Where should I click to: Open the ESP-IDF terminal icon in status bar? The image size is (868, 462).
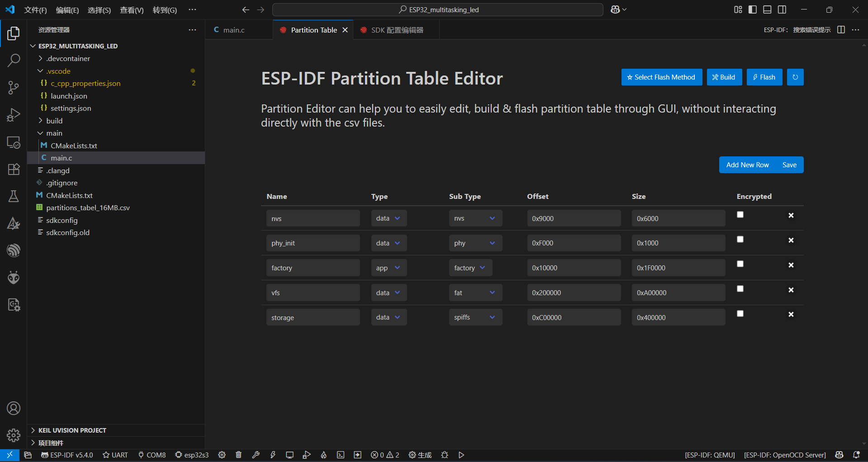point(341,455)
